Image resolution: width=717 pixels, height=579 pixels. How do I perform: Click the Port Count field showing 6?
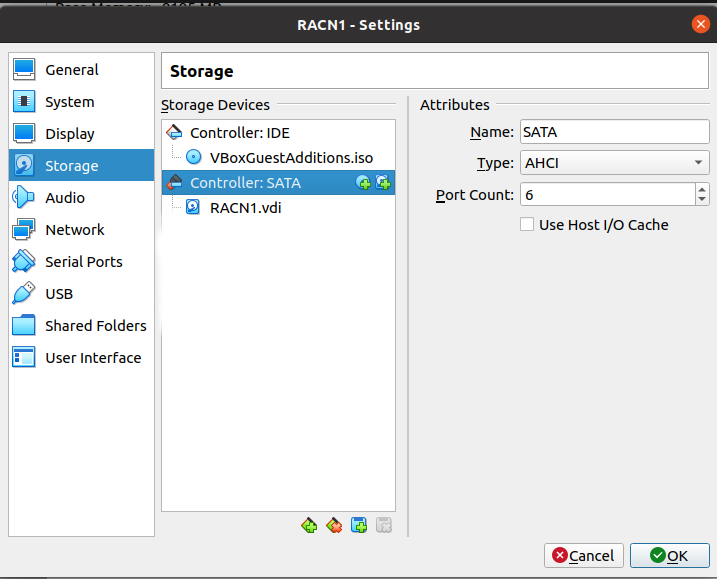coord(608,195)
